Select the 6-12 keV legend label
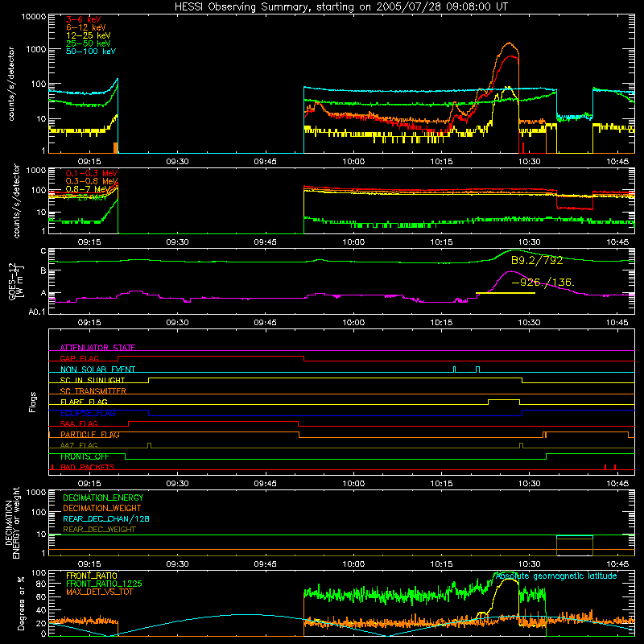Screen dimensions: 644x644 coord(86,27)
